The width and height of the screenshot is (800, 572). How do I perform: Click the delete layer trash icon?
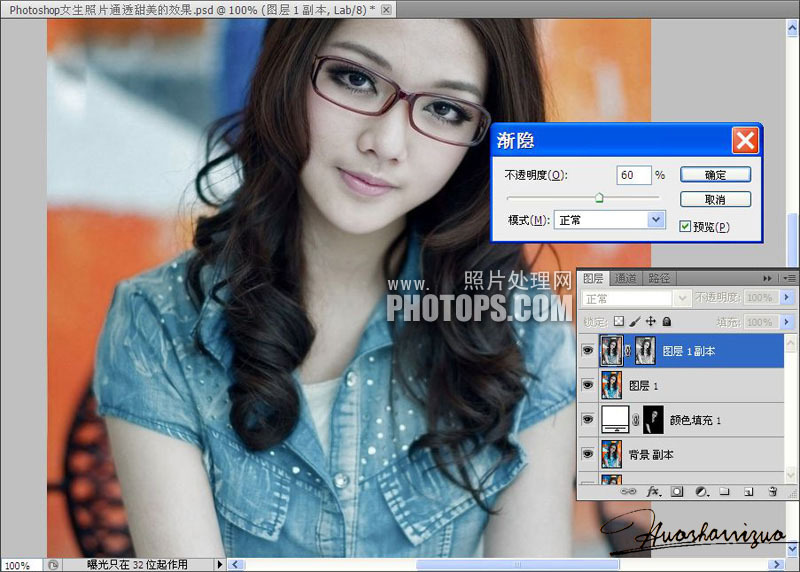pos(772,491)
